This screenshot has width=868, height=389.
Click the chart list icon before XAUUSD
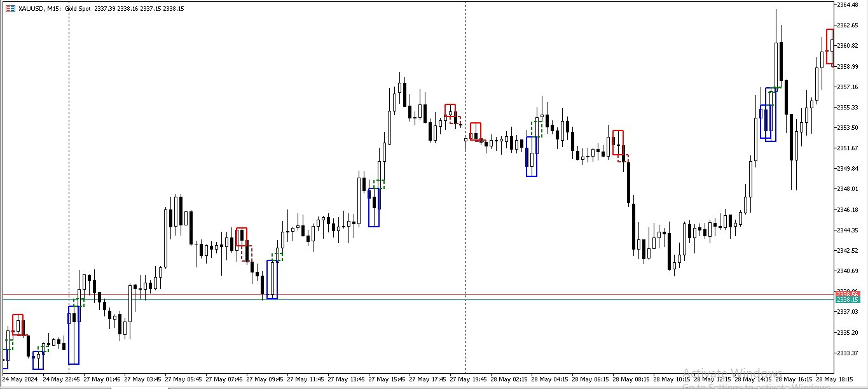(10, 9)
